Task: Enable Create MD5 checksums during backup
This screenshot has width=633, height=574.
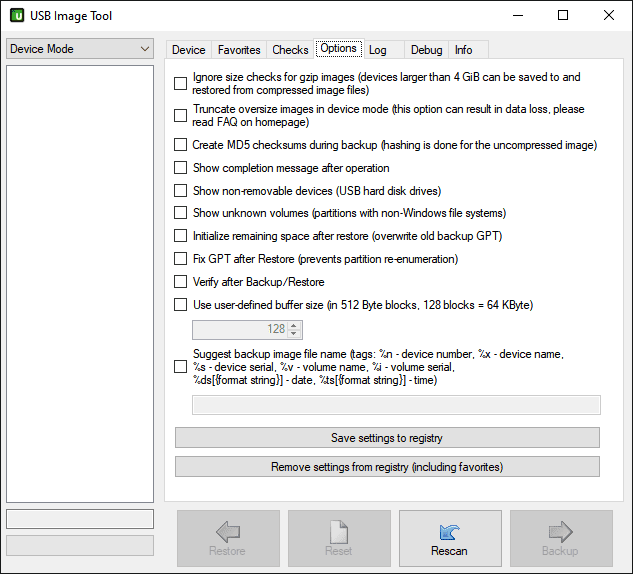Action: coord(180,145)
